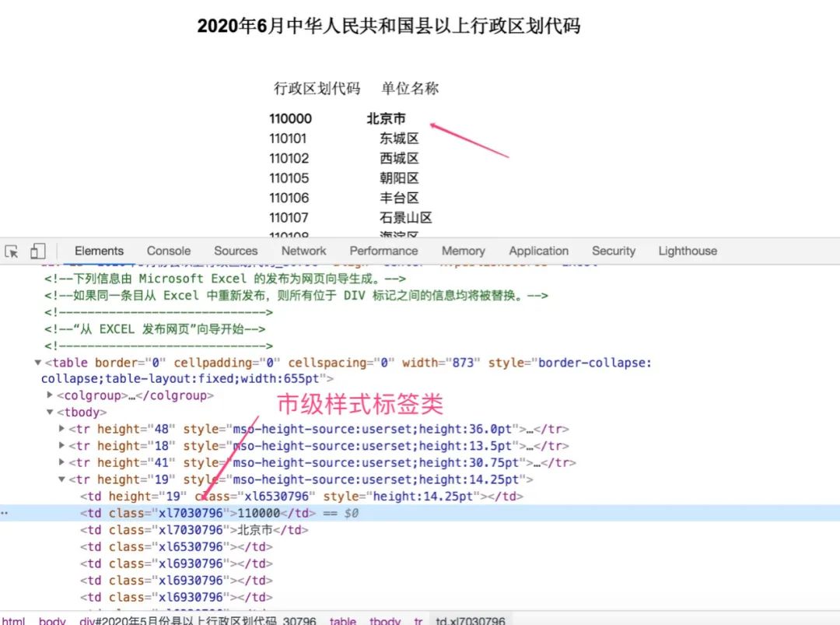Open the Performance tab
Screen dimensions: 840x625
(383, 251)
